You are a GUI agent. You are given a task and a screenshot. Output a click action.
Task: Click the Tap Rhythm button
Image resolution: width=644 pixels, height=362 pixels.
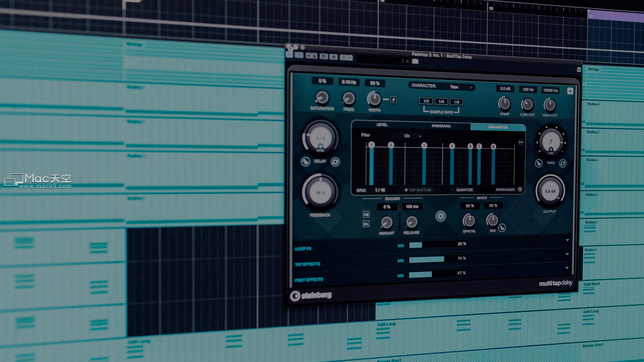coord(418,190)
